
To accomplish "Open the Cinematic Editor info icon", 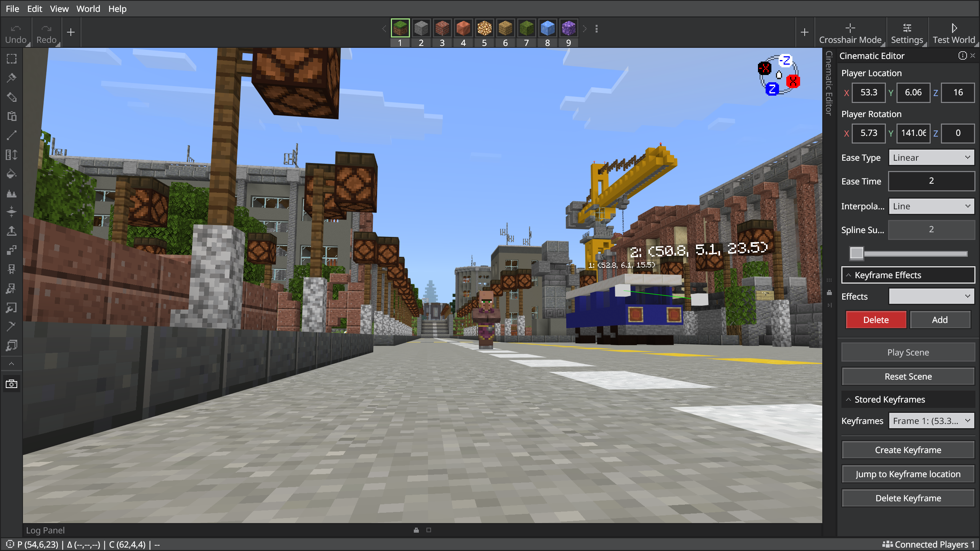I will pos(962,56).
